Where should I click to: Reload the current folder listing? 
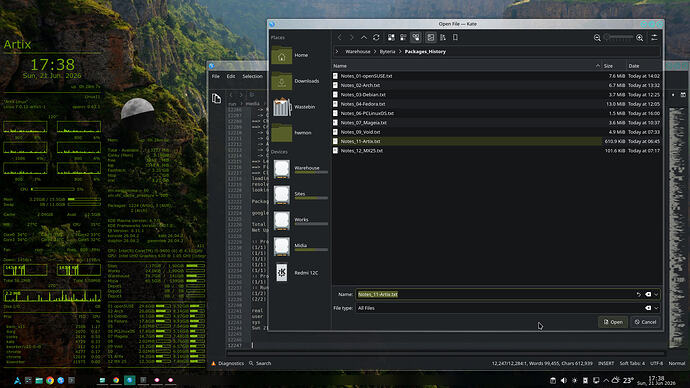(x=376, y=37)
